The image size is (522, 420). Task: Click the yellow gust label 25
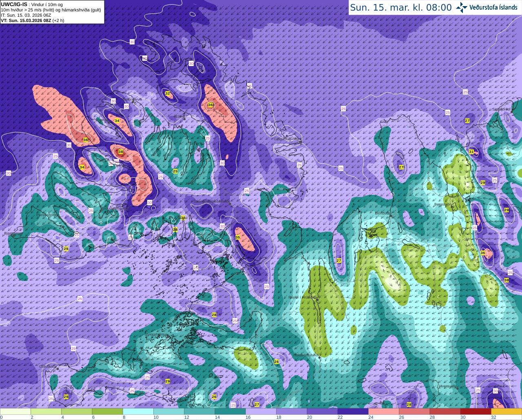(175, 171)
